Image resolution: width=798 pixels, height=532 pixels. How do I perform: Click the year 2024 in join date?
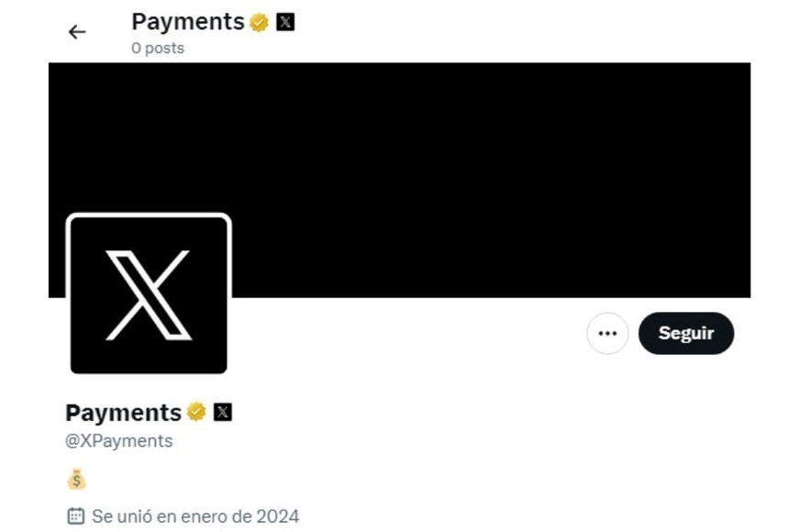(277, 516)
